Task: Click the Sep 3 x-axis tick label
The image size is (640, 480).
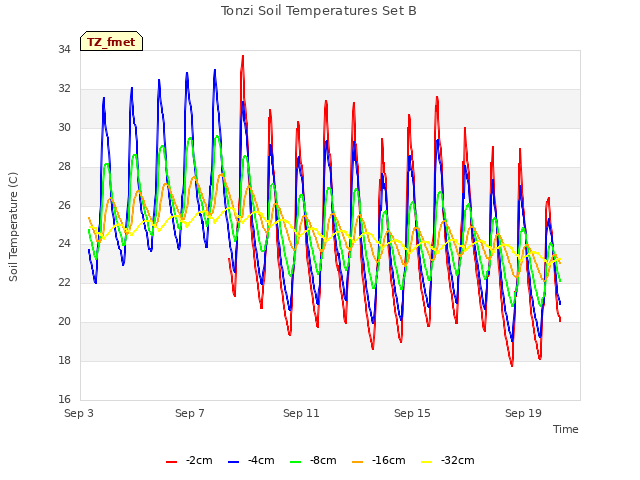Action: click(x=79, y=413)
